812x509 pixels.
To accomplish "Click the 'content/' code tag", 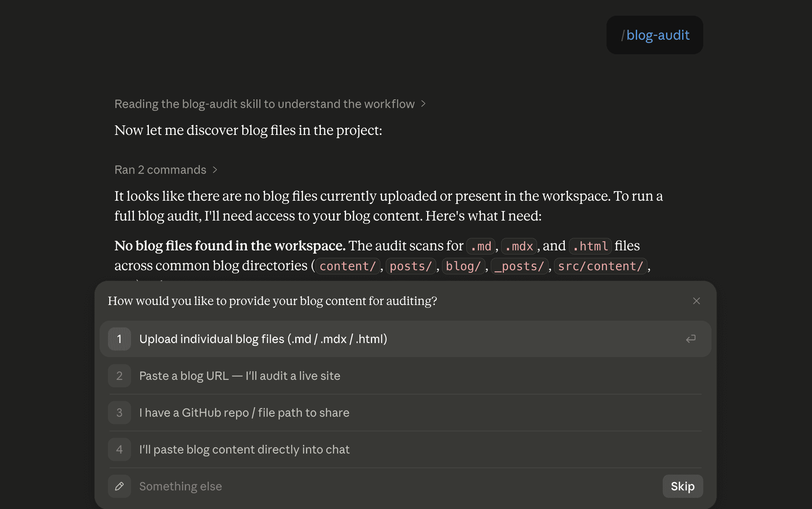I will click(348, 266).
